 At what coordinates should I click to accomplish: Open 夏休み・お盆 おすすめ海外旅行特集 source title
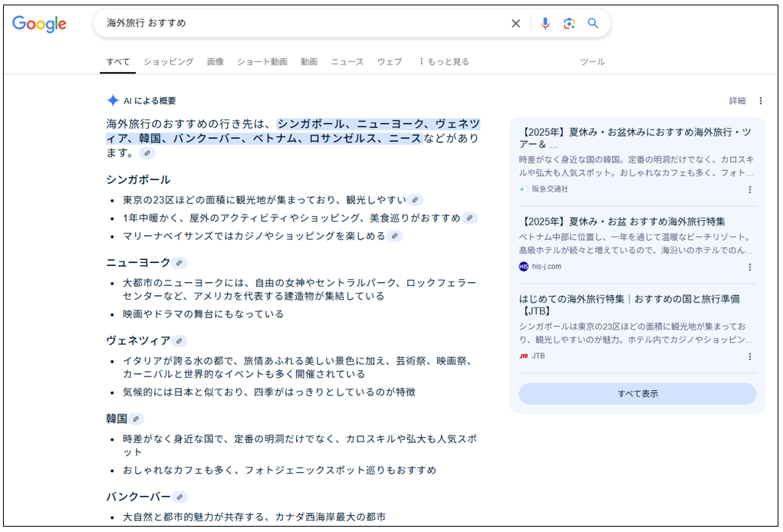tap(622, 222)
